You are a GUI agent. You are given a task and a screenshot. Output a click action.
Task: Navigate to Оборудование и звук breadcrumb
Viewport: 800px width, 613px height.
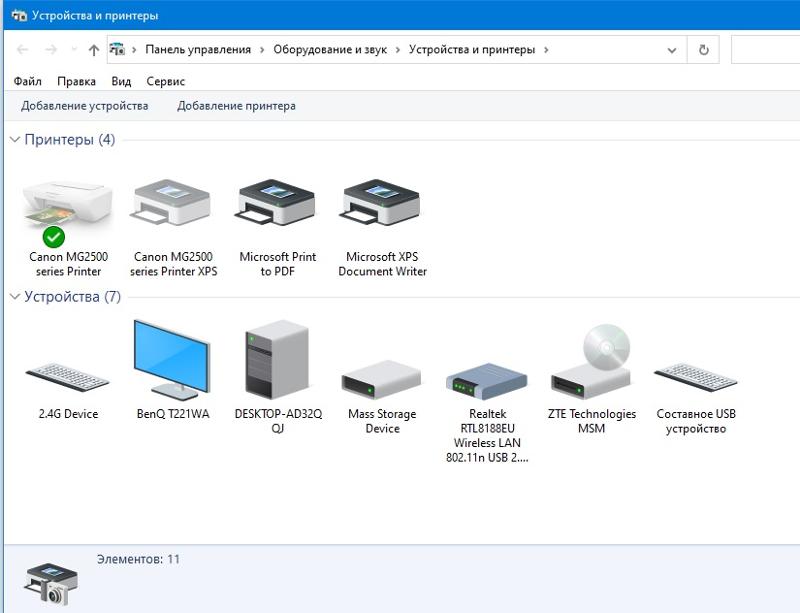click(330, 50)
